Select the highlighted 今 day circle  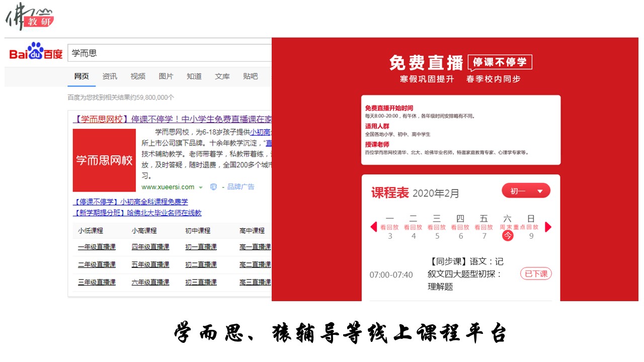point(508,235)
